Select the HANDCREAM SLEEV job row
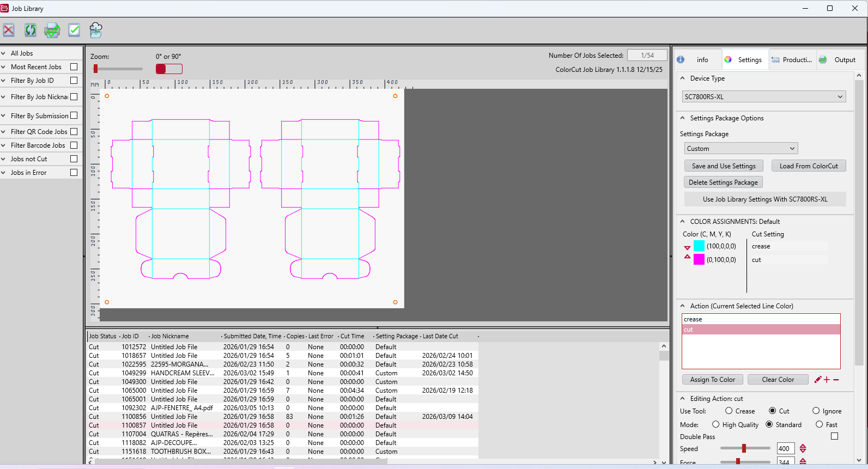Screen dimensions: 868x469 (182, 373)
